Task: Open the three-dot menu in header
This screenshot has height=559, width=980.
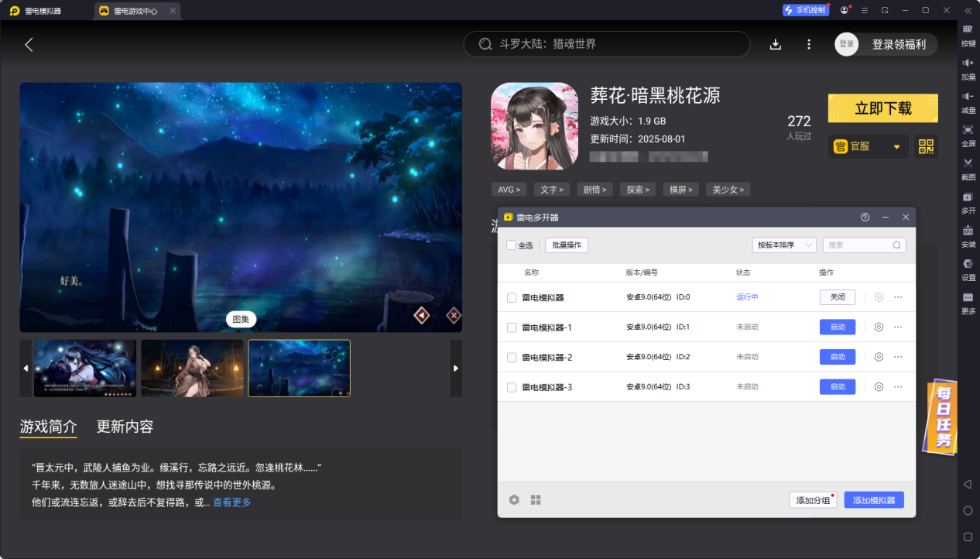Action: (x=809, y=44)
